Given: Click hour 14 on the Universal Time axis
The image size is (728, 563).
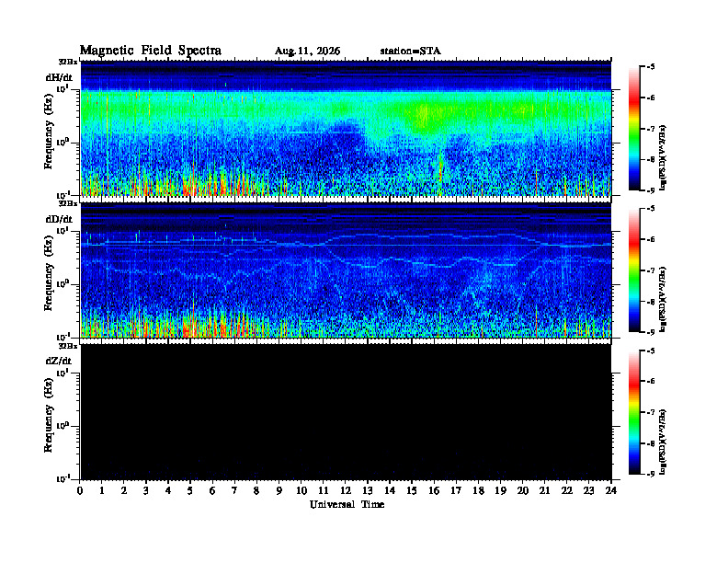Looking at the screenshot, I should pyautogui.click(x=390, y=491).
